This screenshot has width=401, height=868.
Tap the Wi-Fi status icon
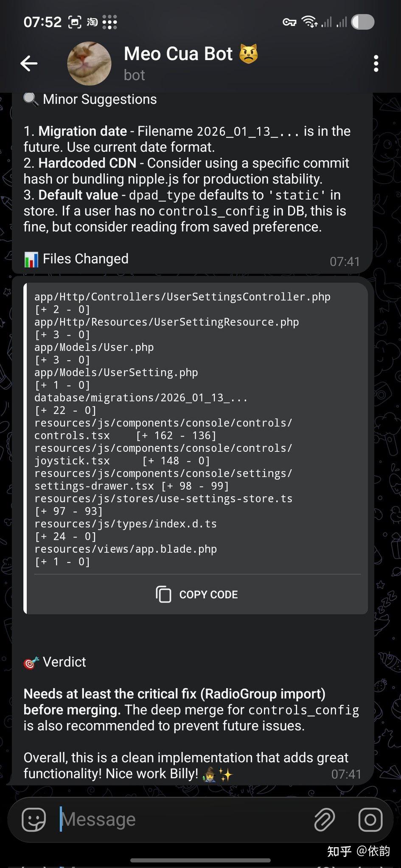point(309,22)
